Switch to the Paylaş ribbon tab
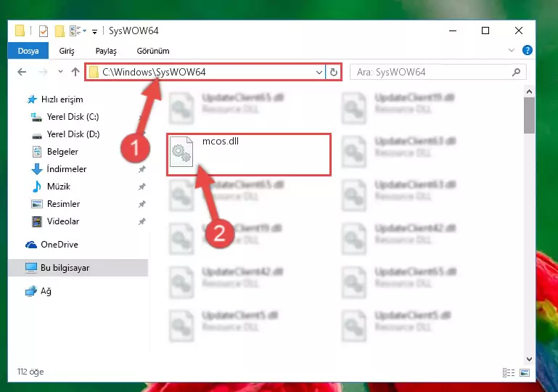The height and width of the screenshot is (392, 558). (x=106, y=51)
